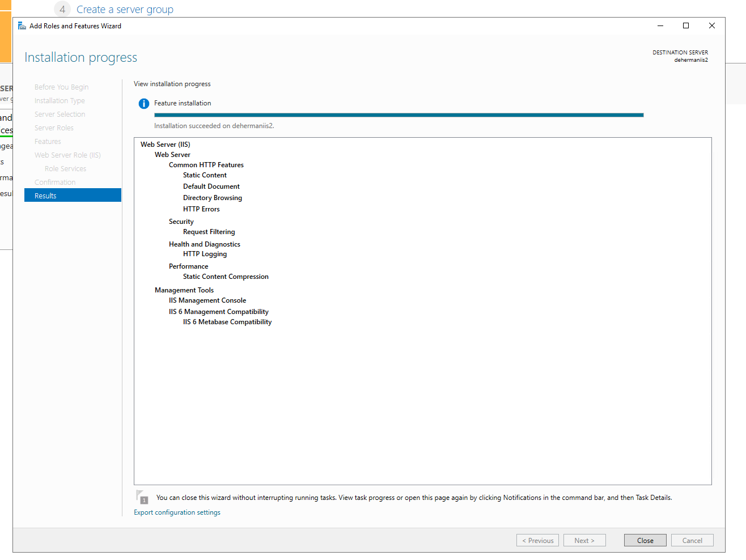Image resolution: width=746 pixels, height=560 pixels.
Task: Minimize the wizard window
Action: pyautogui.click(x=660, y=26)
